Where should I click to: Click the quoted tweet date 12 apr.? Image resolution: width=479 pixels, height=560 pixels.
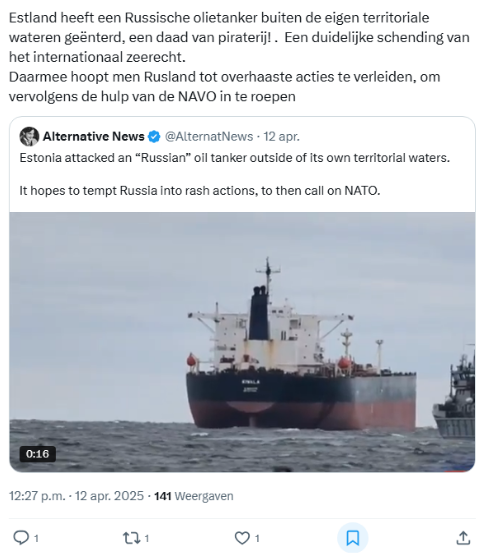282,136
